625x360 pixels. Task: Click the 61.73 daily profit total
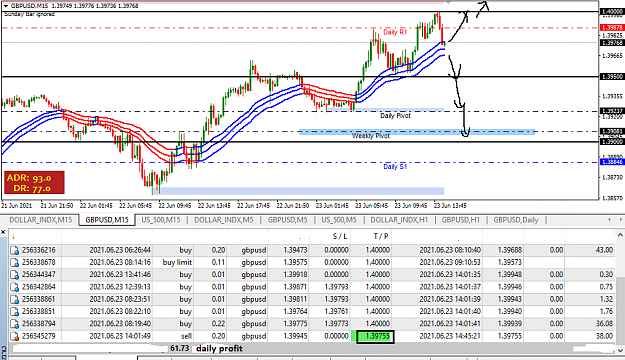point(179,348)
